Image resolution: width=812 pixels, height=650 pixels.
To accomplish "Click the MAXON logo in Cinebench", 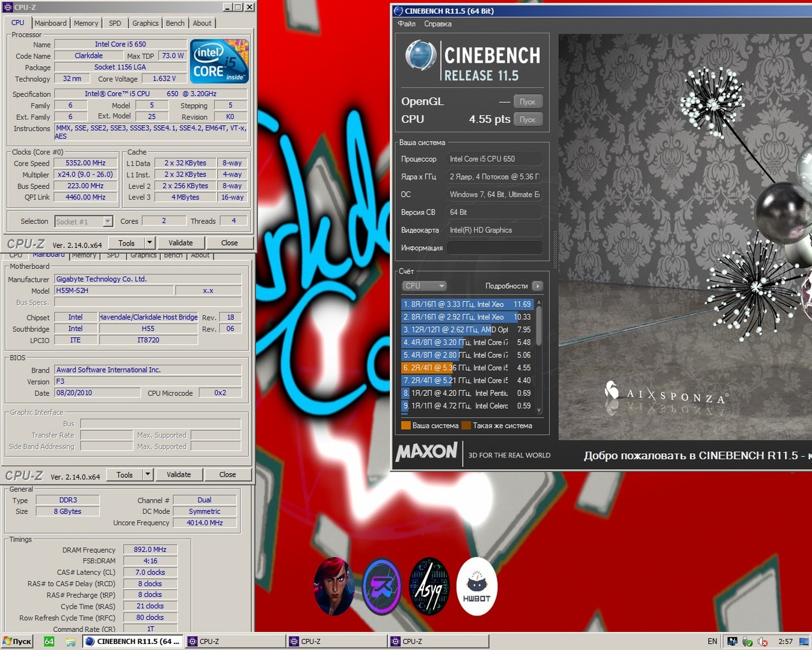I will (426, 452).
